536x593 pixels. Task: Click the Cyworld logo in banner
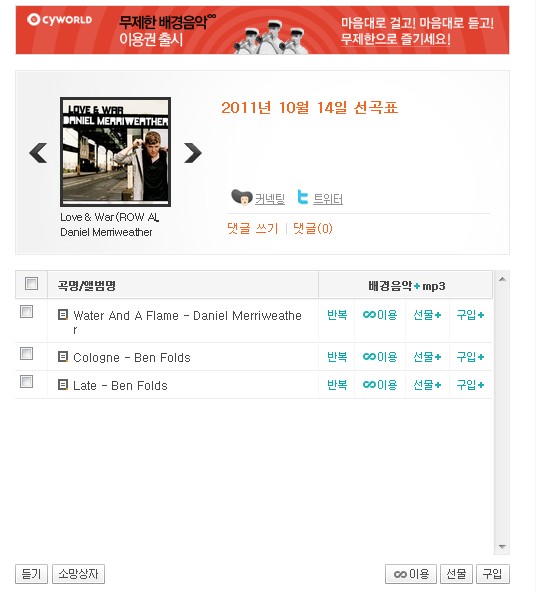tap(60, 20)
